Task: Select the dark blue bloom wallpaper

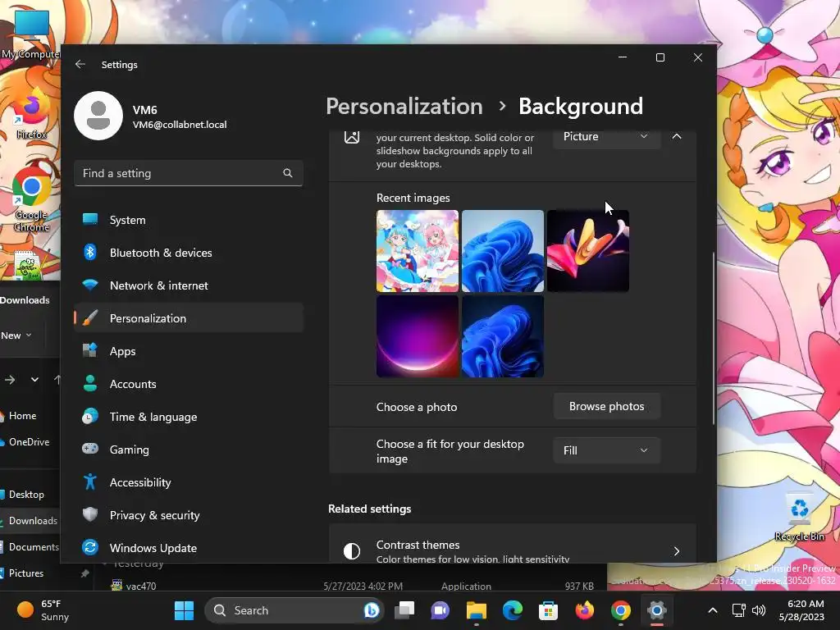Action: 503,336
